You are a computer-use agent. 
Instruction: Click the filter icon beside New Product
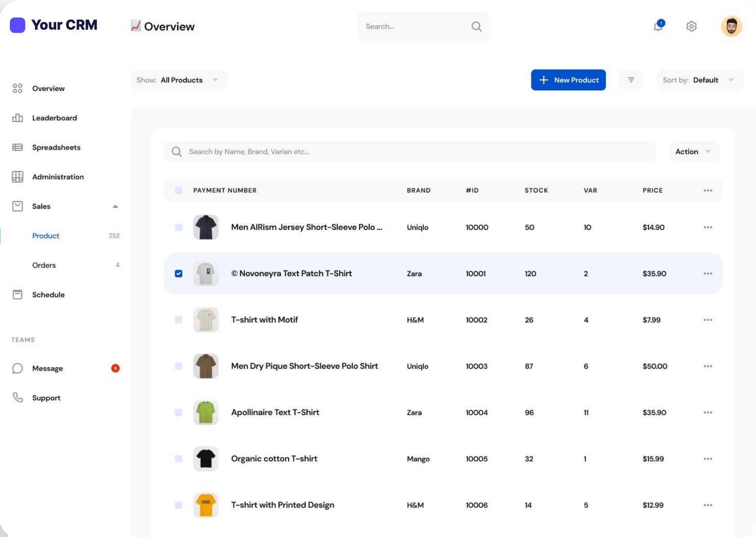(631, 80)
